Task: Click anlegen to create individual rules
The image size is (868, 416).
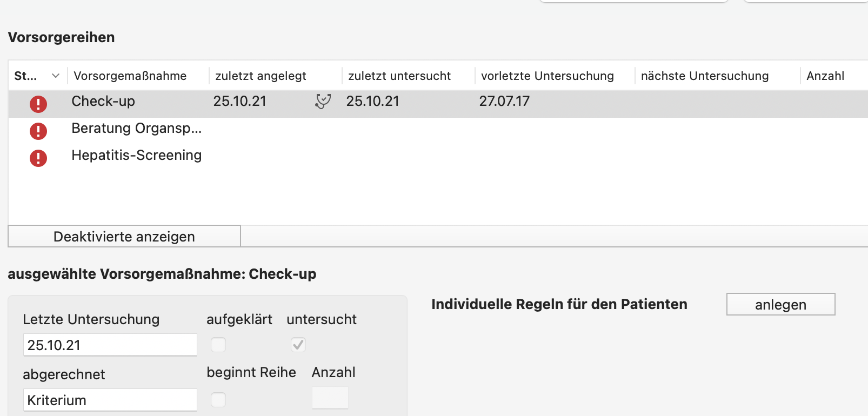Action: pos(781,304)
